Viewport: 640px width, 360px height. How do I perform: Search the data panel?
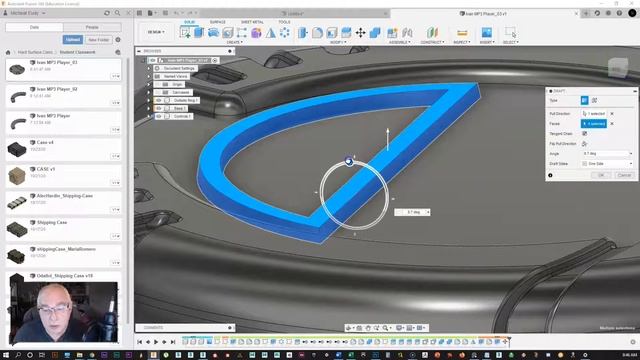[118, 13]
